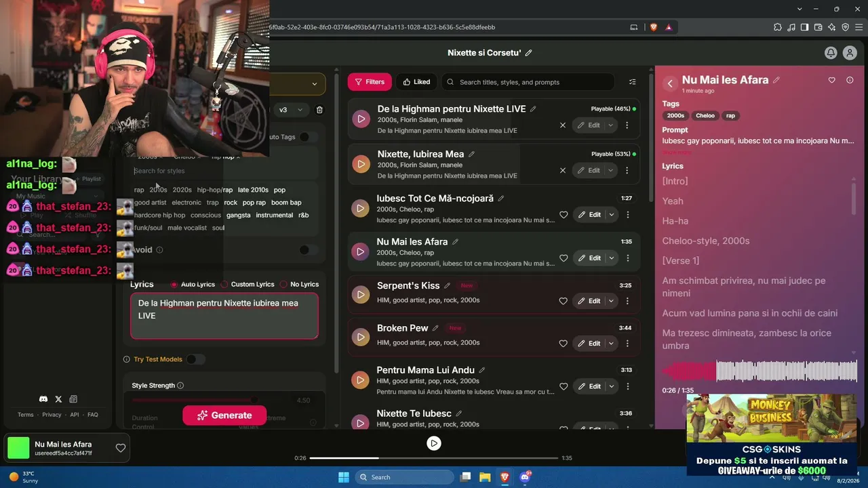Open the v3 model version dropdown
Image resolution: width=868 pixels, height=488 pixels.
point(291,110)
